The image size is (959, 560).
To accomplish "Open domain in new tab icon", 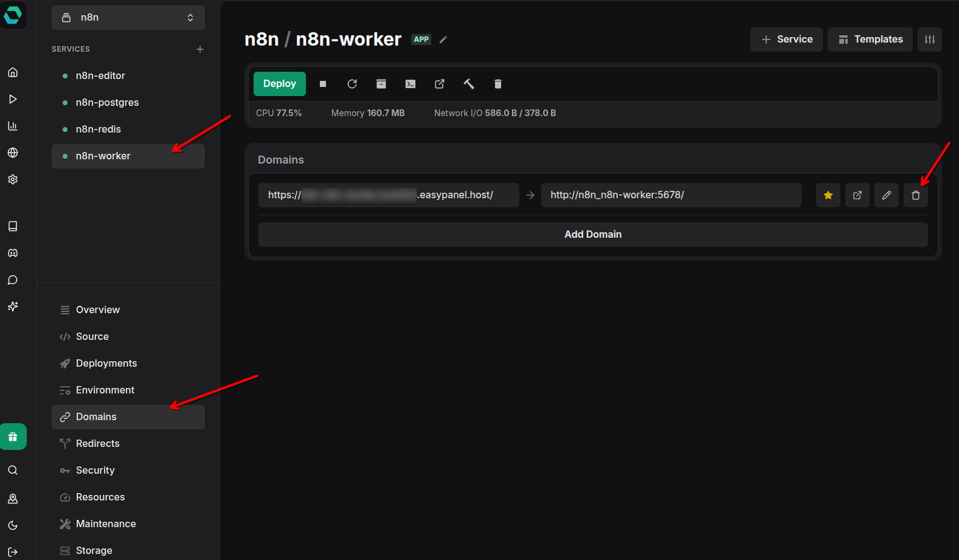I will [857, 195].
